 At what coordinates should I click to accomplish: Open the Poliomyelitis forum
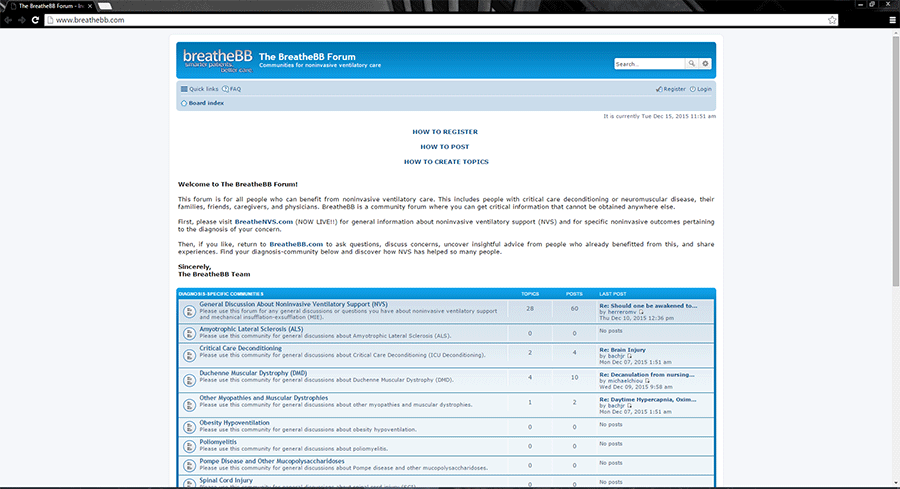tap(218, 441)
